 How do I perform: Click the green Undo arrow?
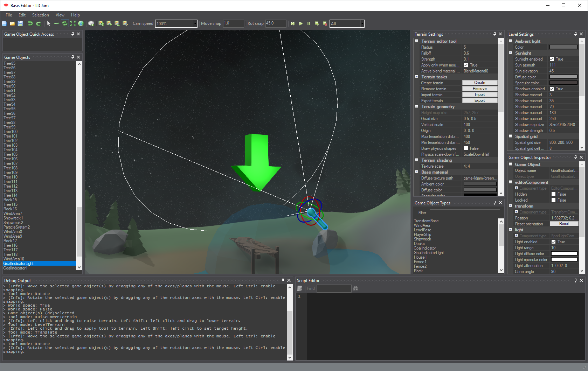click(x=30, y=23)
